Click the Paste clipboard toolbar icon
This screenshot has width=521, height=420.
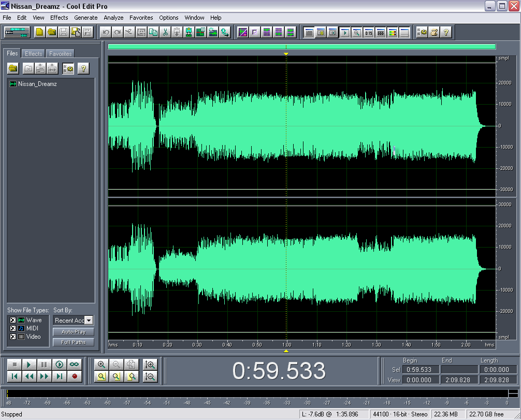coord(177,32)
